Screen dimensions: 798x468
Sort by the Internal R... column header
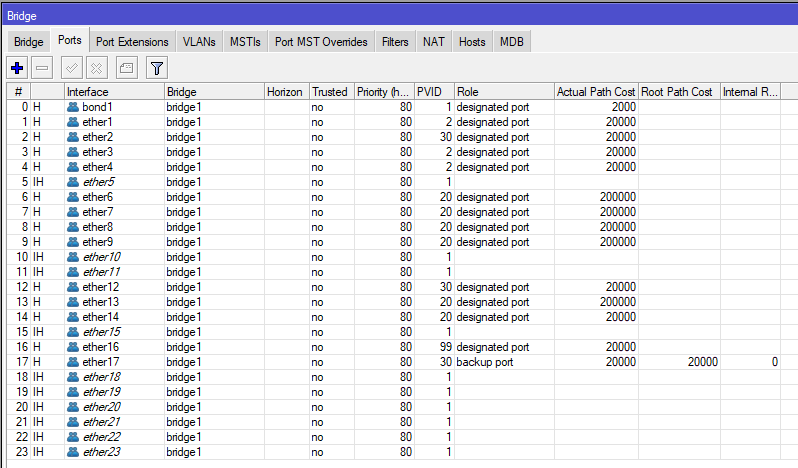[x=751, y=92]
